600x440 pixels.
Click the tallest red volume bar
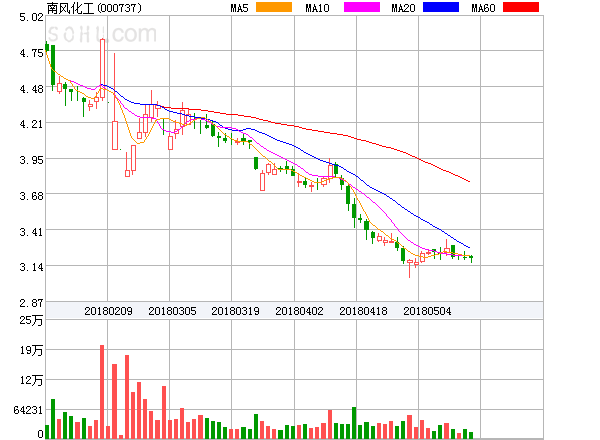click(102, 392)
